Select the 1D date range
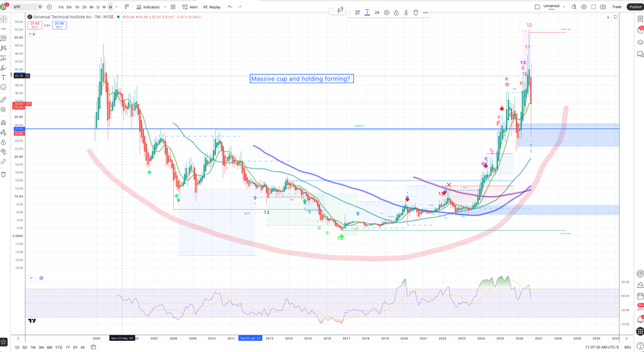Screen dimensions: 644x352 click(16, 347)
